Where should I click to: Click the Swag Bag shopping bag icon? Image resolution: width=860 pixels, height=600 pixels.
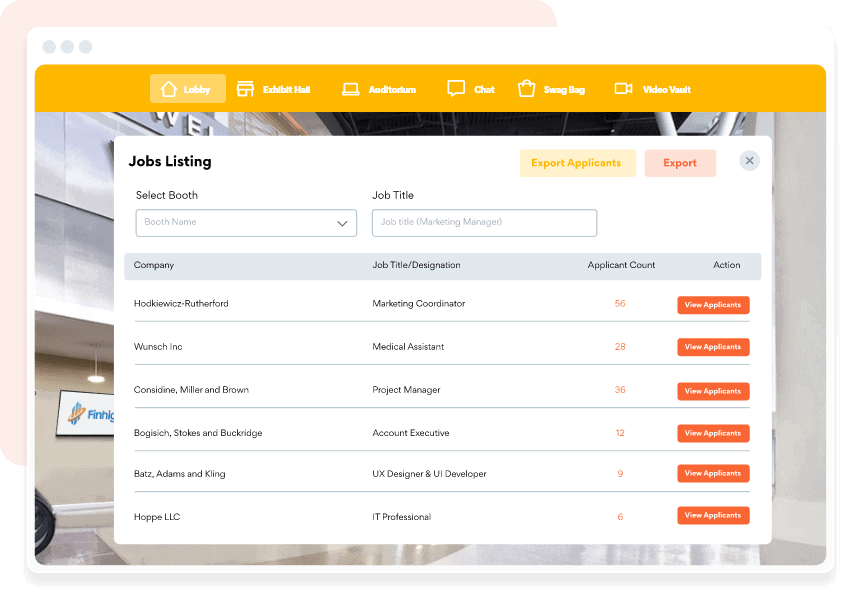pos(526,89)
